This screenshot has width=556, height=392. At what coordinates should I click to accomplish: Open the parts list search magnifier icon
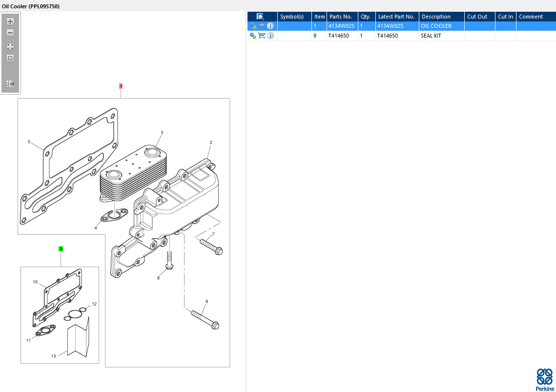click(260, 17)
